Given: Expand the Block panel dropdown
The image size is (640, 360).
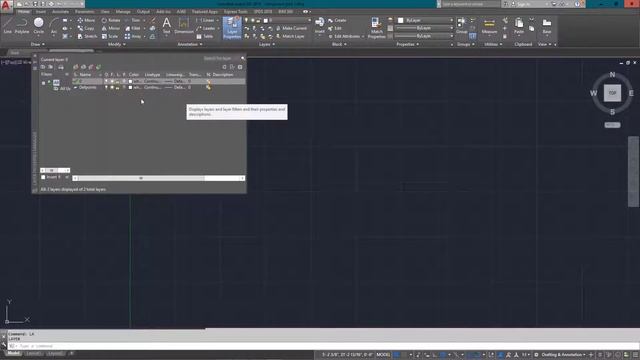Looking at the screenshot, I should [x=339, y=44].
